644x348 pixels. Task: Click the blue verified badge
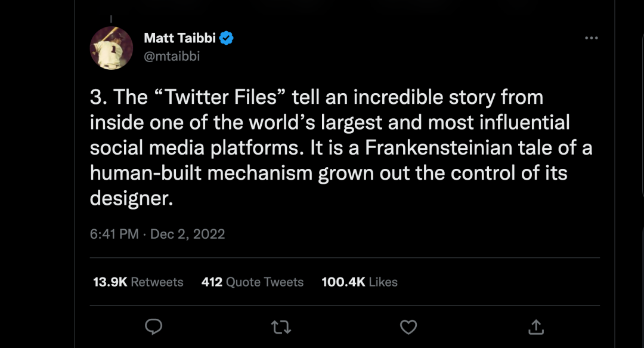(x=227, y=39)
